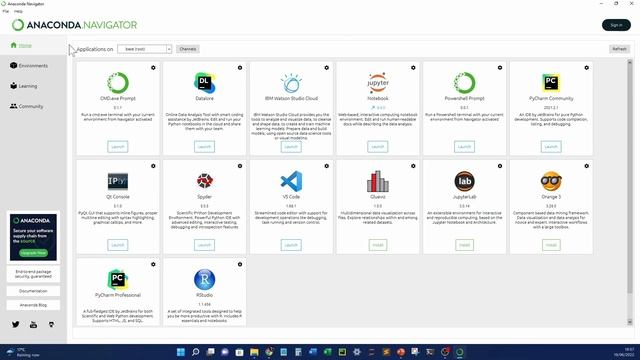Click the JupyterLab logo

(464, 181)
